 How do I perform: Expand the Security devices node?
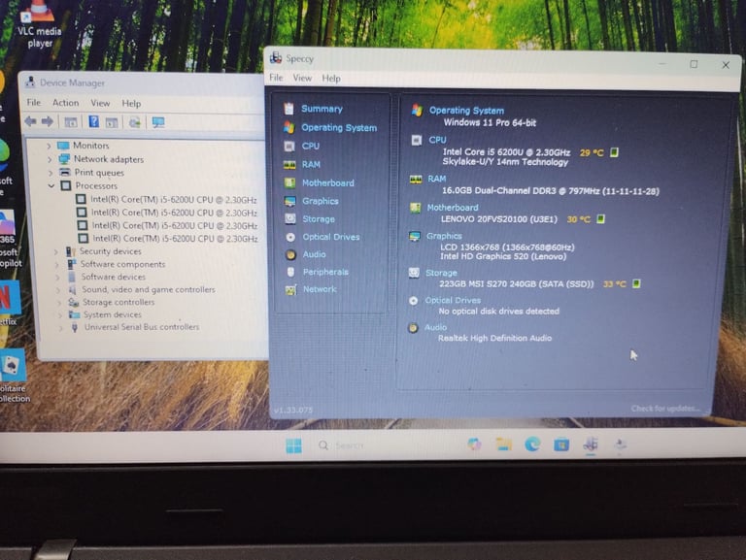[56, 251]
